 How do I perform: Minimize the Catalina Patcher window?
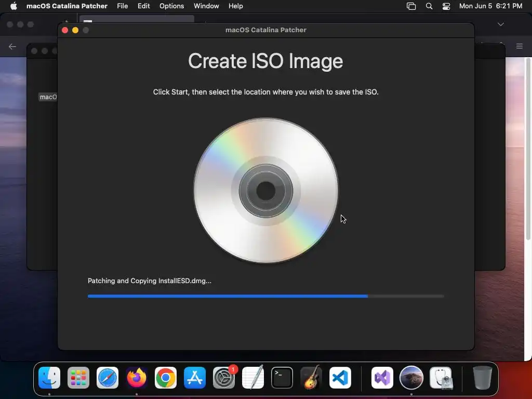click(75, 30)
